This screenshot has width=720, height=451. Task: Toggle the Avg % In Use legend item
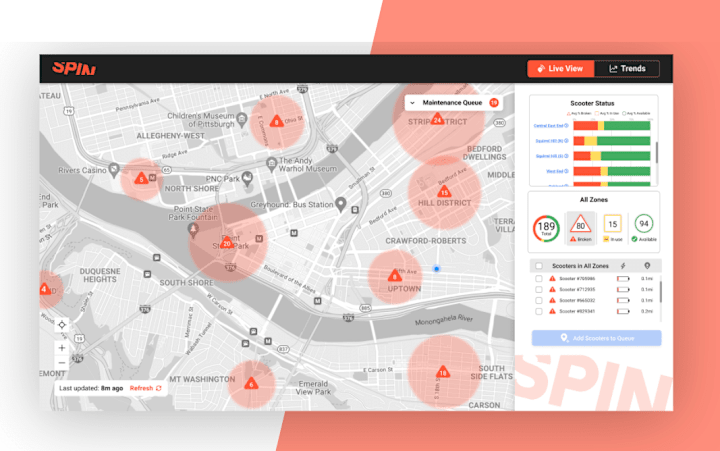point(607,113)
